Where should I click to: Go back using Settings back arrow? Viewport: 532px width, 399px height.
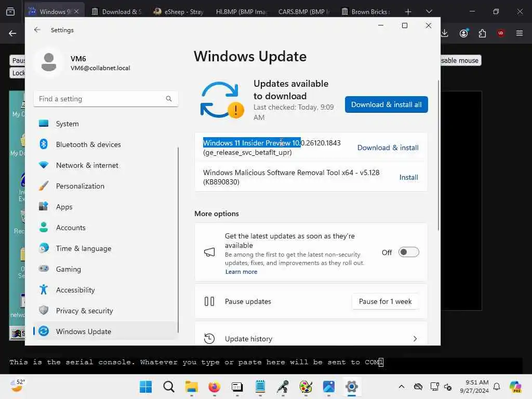click(x=37, y=30)
